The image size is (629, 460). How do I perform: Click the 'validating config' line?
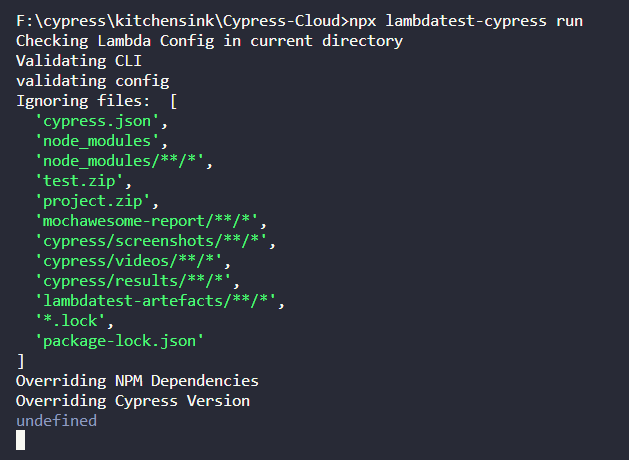[93, 81]
